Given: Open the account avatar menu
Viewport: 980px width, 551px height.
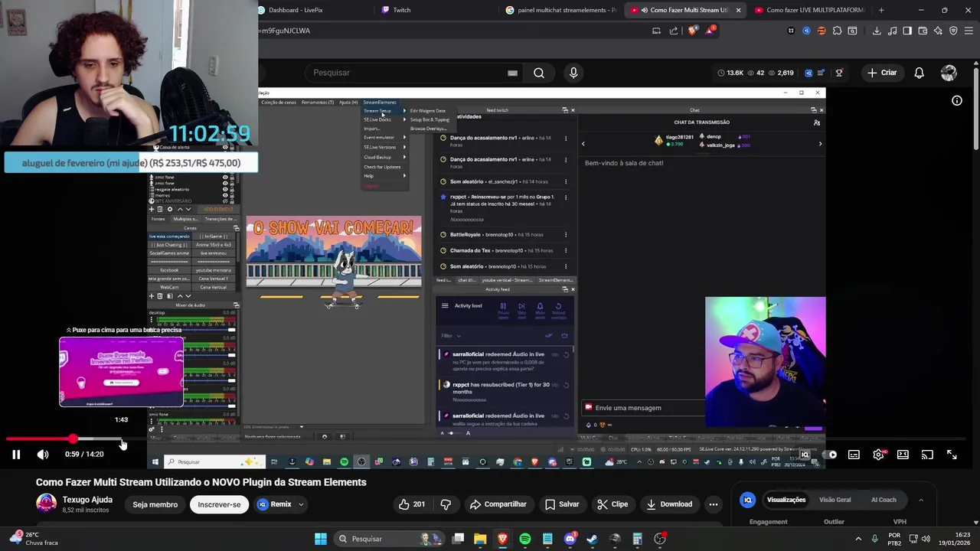Looking at the screenshot, I should coord(949,73).
